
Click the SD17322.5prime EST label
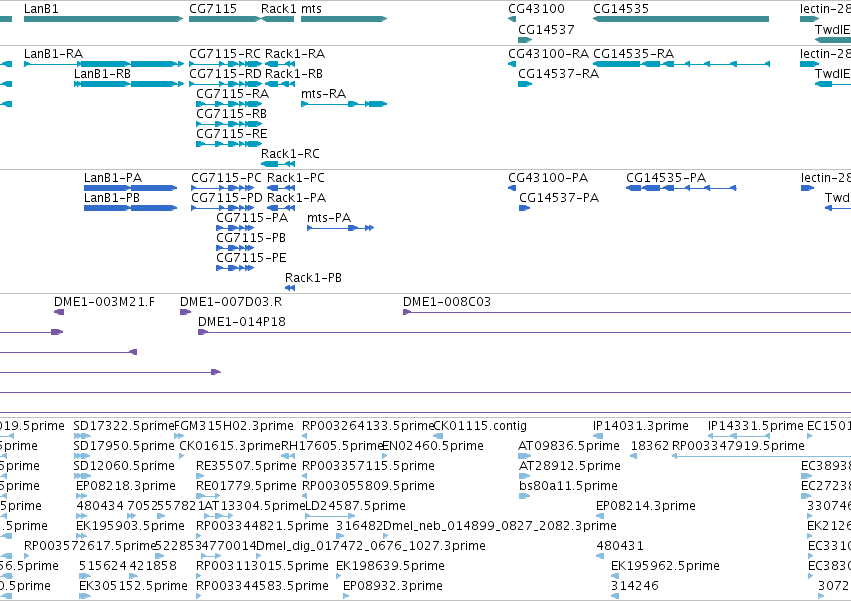tap(124, 426)
